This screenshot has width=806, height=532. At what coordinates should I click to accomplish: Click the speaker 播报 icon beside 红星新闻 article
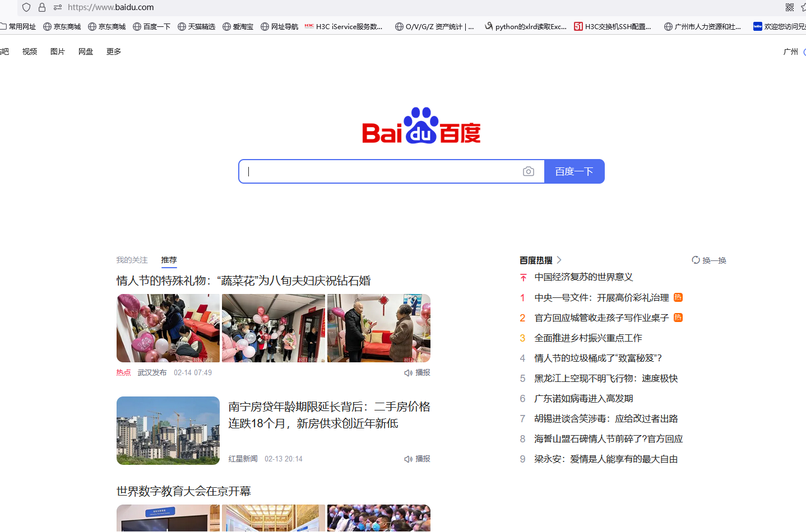coord(408,459)
